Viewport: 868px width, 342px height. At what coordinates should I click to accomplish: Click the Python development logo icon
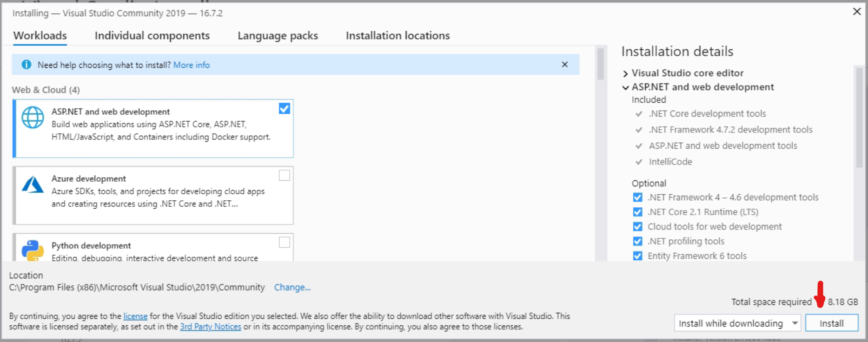33,250
